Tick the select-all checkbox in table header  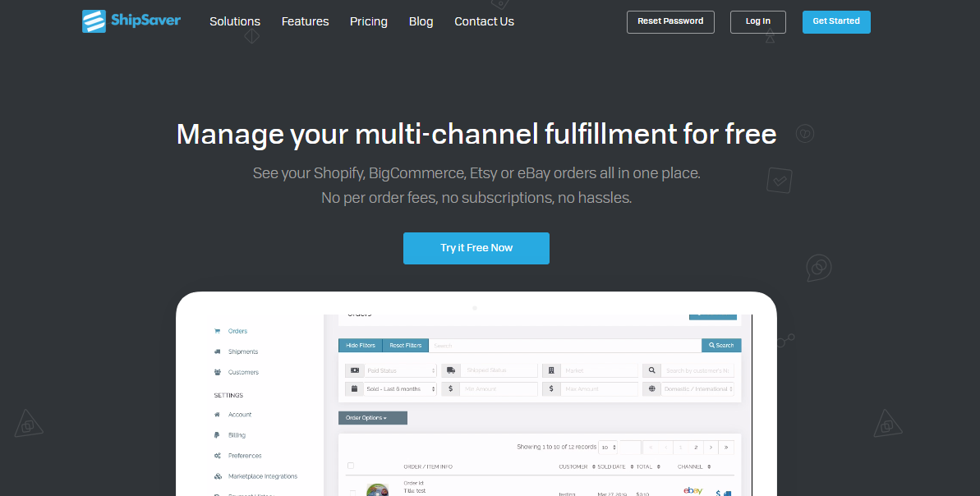351,466
